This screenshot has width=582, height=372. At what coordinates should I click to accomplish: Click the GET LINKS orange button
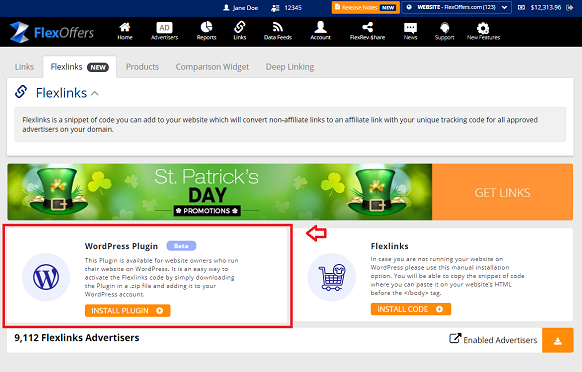coord(502,192)
